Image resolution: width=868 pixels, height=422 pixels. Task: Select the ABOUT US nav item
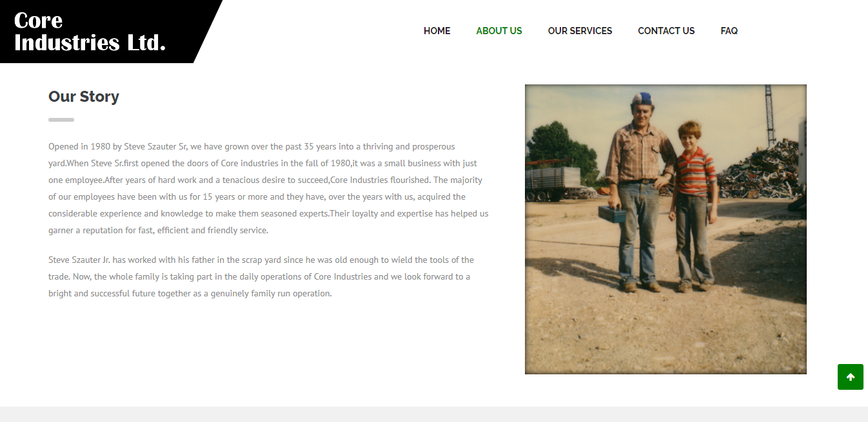point(499,31)
